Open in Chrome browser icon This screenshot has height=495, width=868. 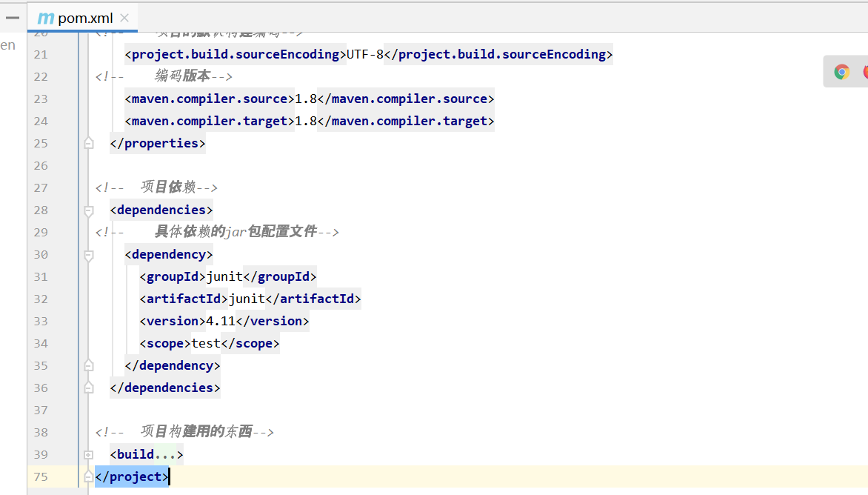(x=842, y=72)
